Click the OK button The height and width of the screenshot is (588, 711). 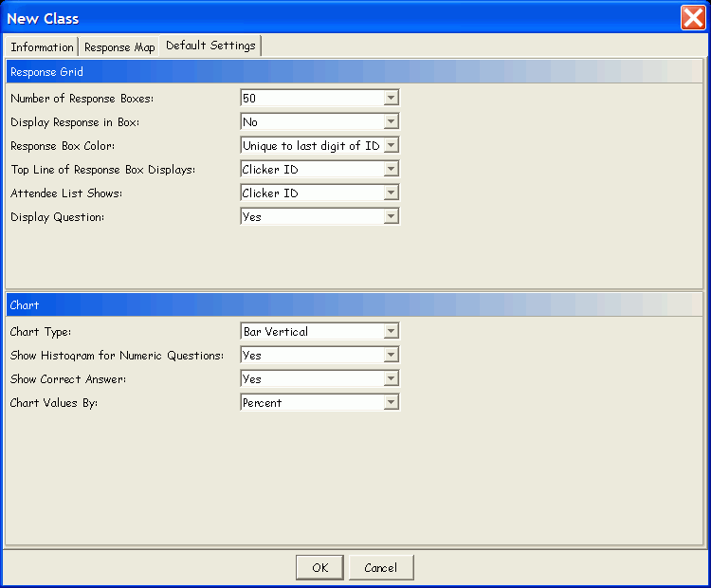coord(319,567)
